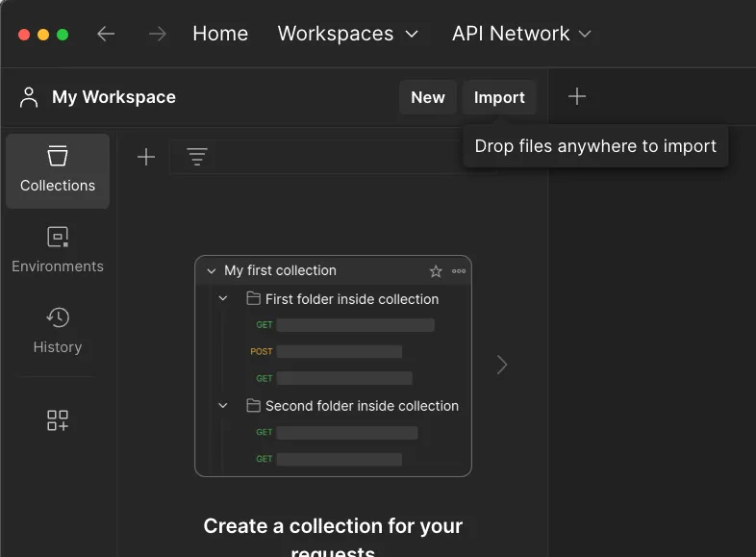Switch to Environments in the sidebar
The height and width of the screenshot is (557, 756).
click(x=58, y=250)
